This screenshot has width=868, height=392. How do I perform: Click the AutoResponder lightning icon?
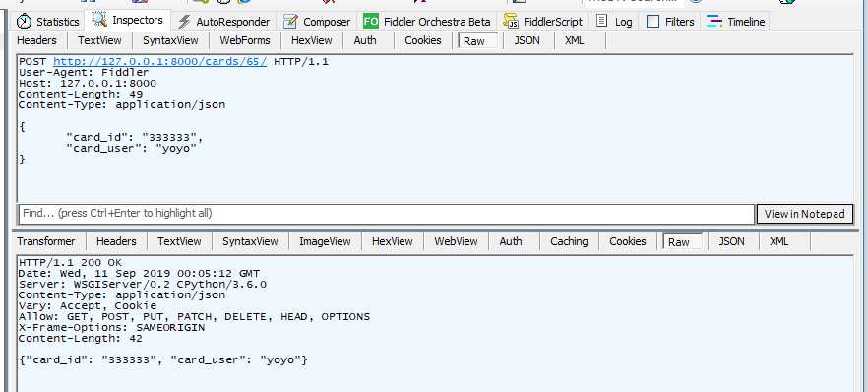[184, 22]
